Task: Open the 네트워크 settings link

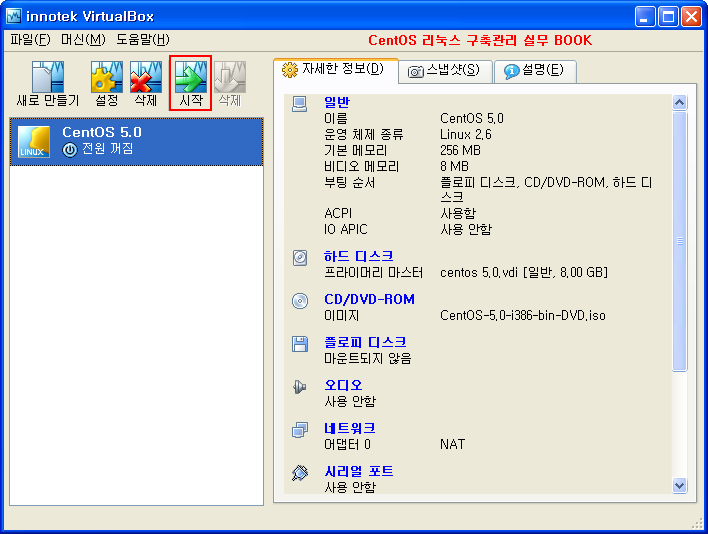Action: (350, 429)
